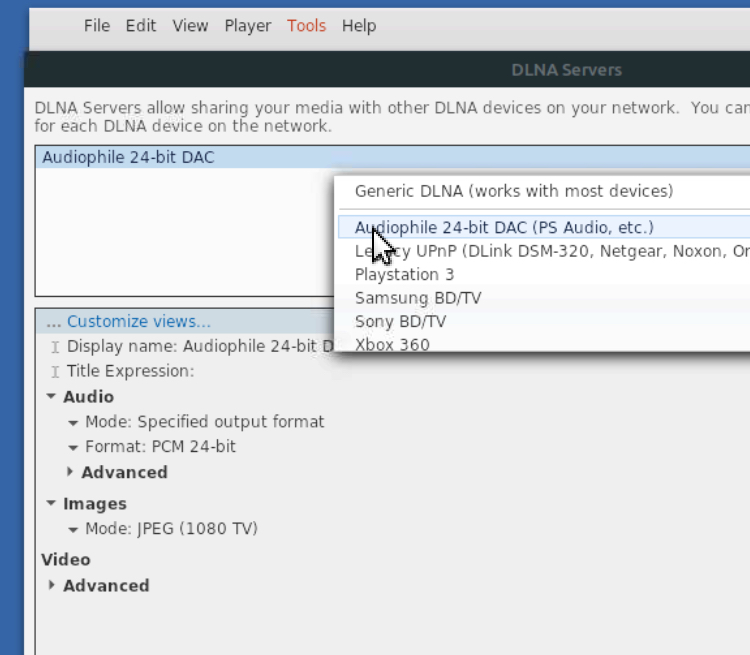
Task: Select the Audiophile 24-bit DAC server entry
Action: (x=127, y=157)
